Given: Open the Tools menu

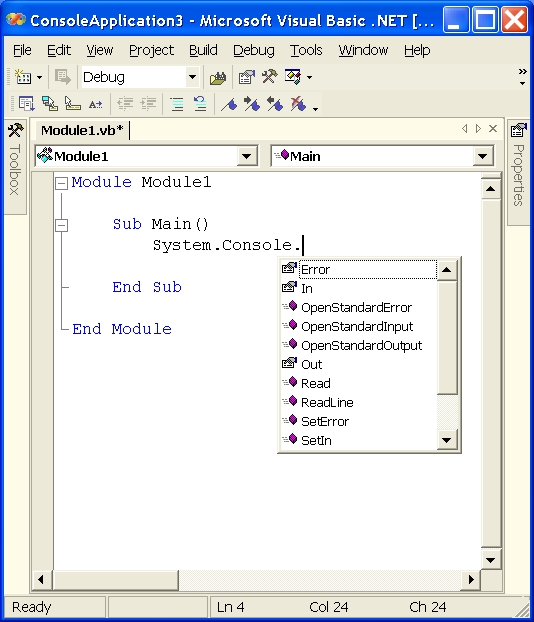Looking at the screenshot, I should [306, 50].
